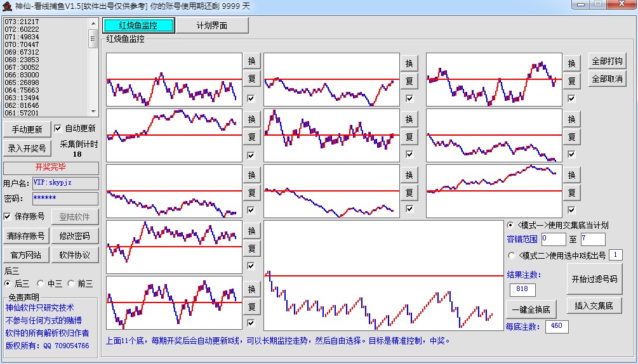Viewport: 638px width, 364px height.
Task: Select 模式二 使用选中K线出号 radio
Action: pos(512,255)
